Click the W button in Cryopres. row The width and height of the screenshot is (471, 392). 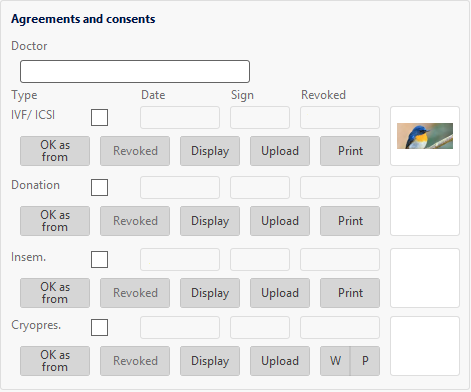[x=335, y=361]
